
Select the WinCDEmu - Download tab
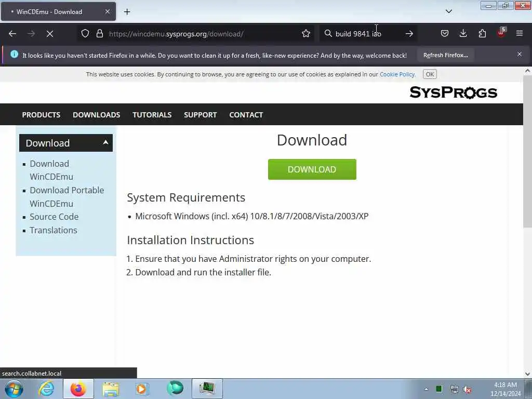[58, 11]
